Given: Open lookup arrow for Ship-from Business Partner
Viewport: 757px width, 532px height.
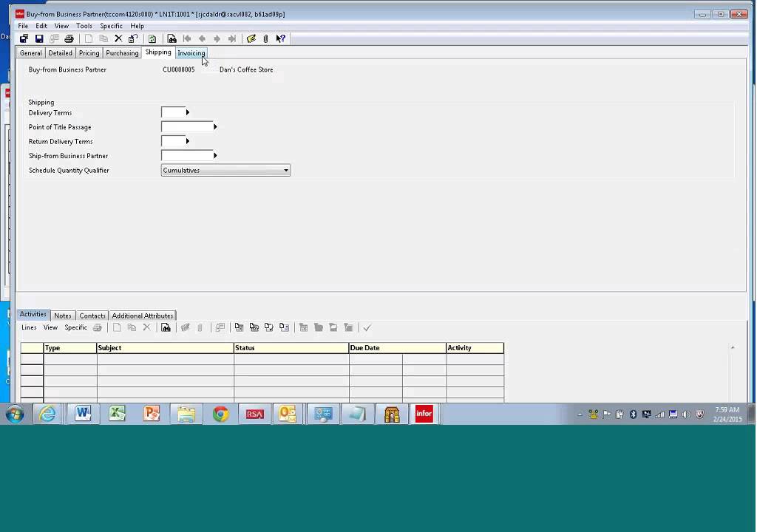Looking at the screenshot, I should (215, 156).
